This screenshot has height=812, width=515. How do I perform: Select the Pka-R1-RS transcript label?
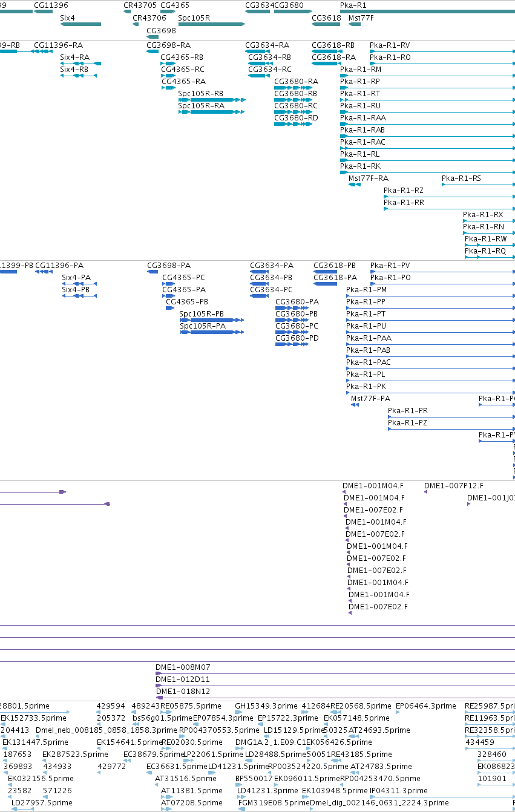click(461, 178)
